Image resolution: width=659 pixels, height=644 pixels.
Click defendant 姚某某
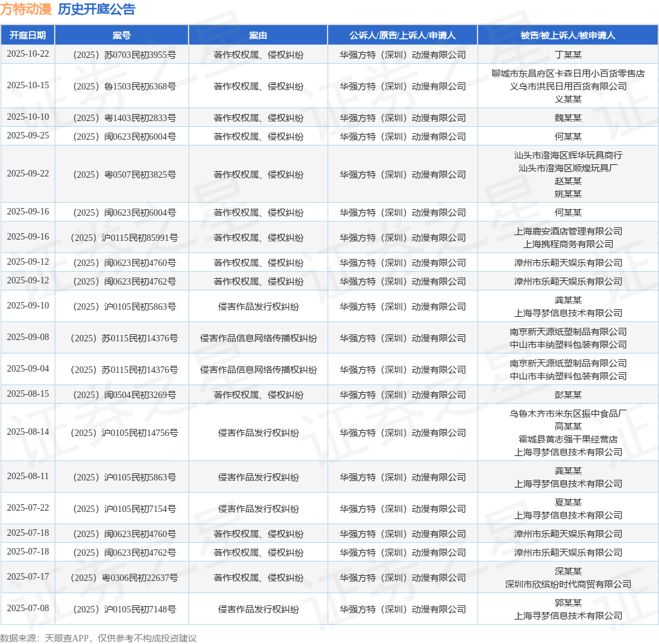point(568,194)
